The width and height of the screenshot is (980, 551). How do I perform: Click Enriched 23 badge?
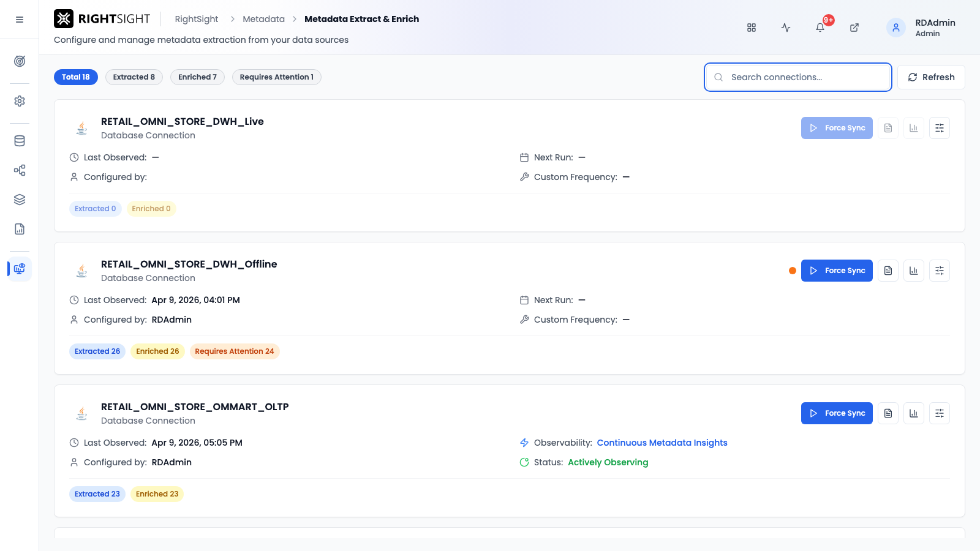(157, 494)
